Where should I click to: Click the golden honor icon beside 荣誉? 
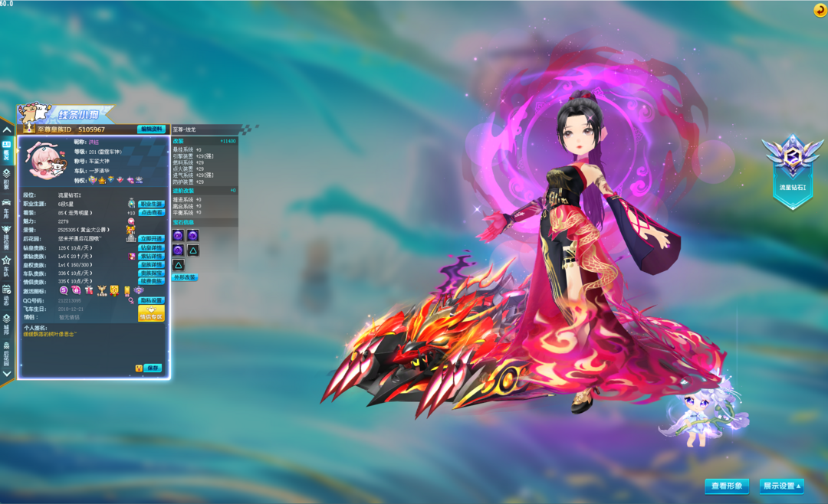click(x=131, y=230)
